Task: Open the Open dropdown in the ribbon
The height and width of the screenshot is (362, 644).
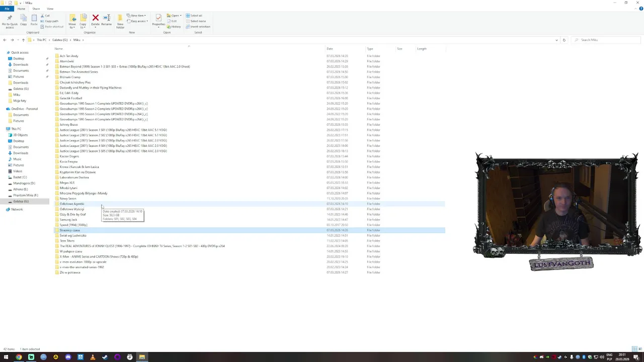Action: tap(175, 16)
